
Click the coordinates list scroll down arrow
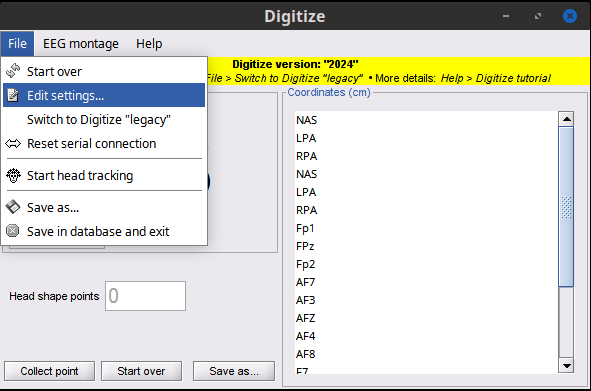point(566,365)
